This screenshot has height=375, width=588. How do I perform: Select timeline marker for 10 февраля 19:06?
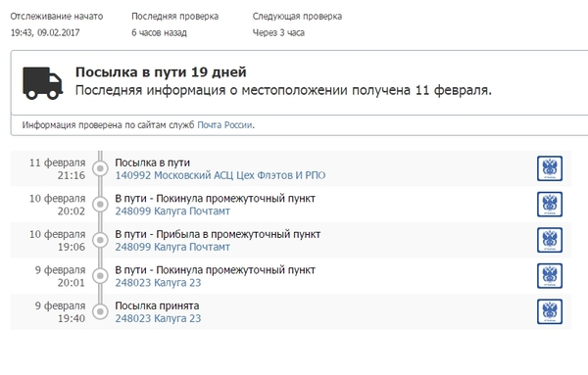click(100, 240)
